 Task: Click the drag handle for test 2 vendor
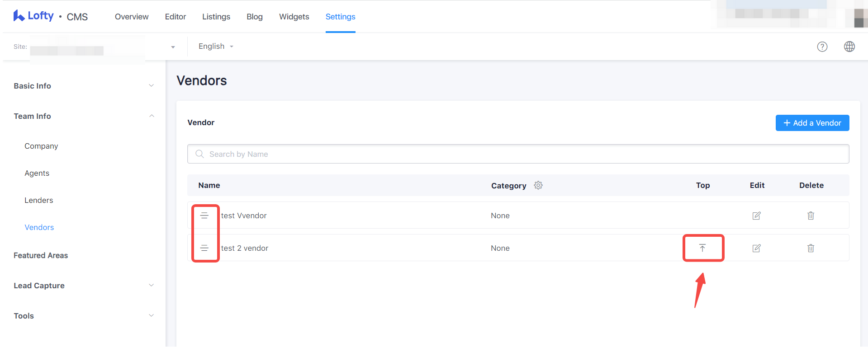[204, 248]
